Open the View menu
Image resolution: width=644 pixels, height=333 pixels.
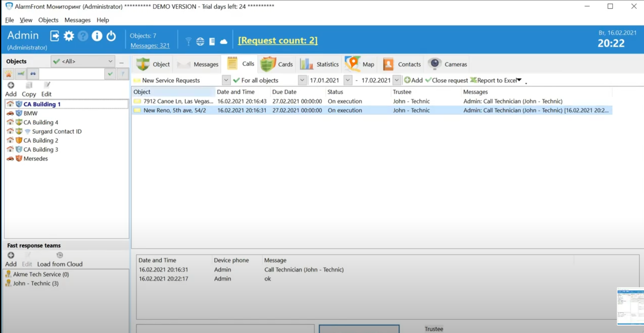[26, 20]
